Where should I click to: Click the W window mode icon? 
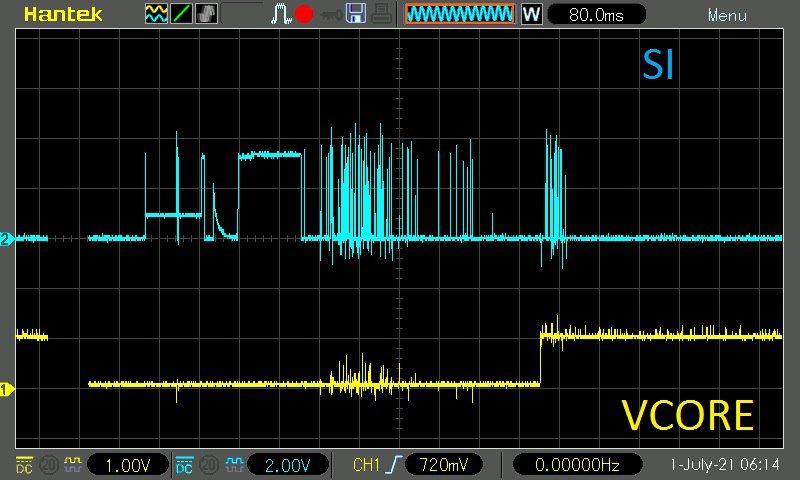pos(531,14)
